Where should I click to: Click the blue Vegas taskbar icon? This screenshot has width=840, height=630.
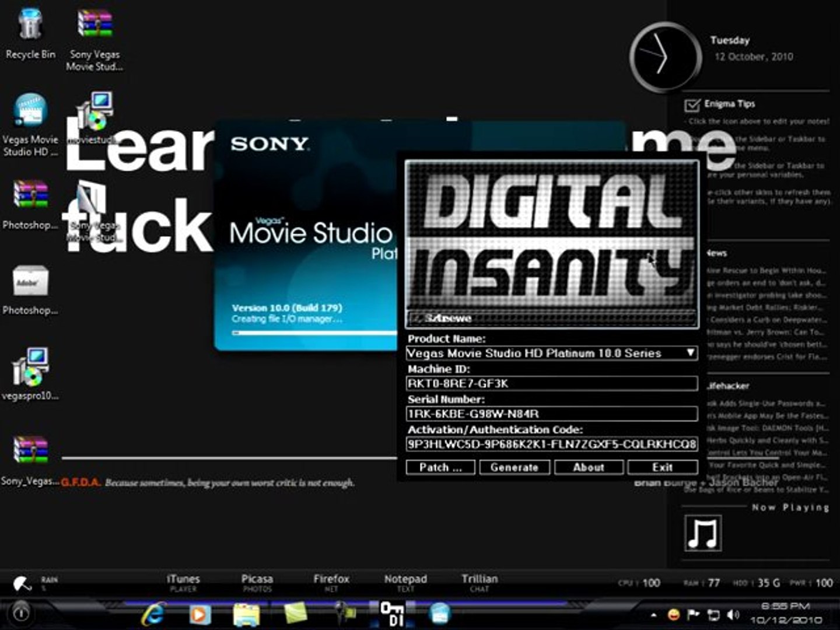(440, 614)
